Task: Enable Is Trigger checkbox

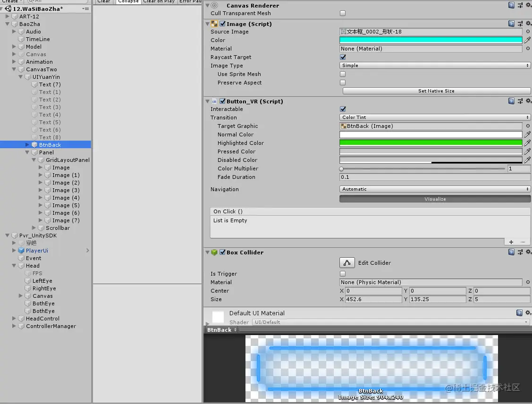Action: coord(343,273)
